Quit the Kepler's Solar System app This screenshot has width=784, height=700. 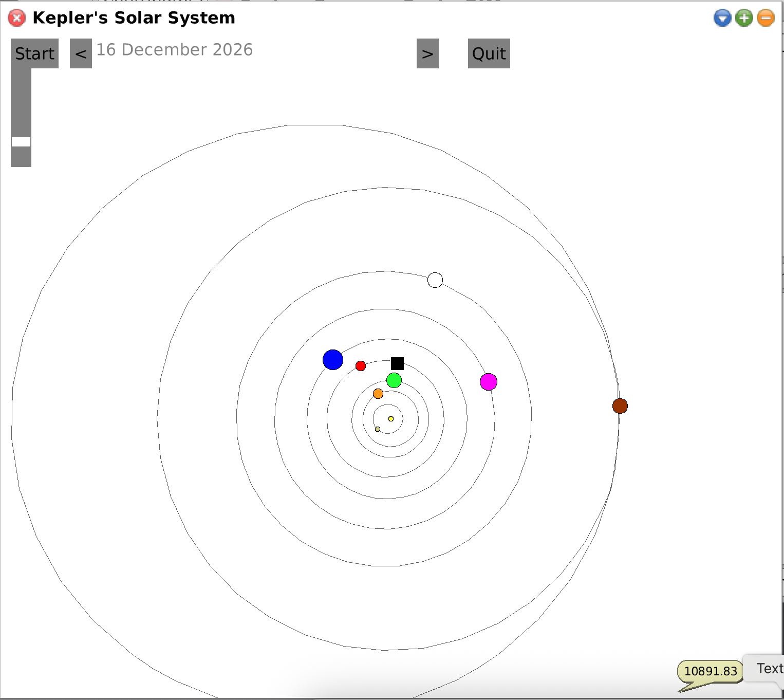tap(489, 53)
